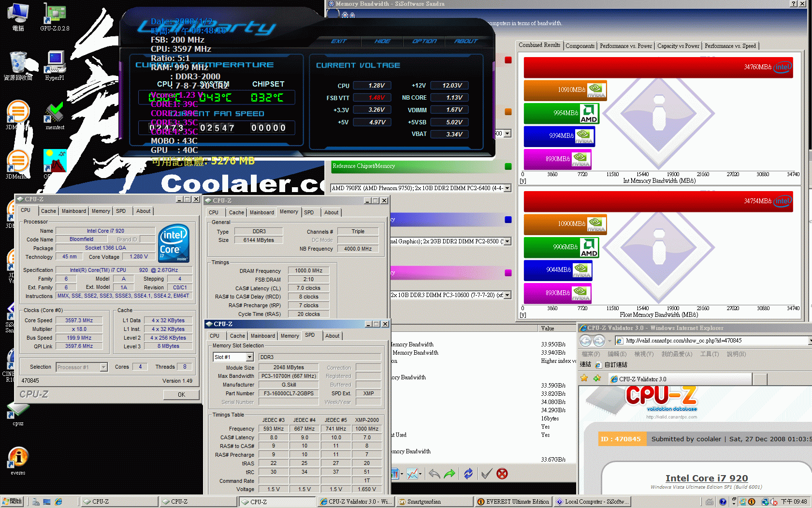Click ABOUT in the Smart Guardian panel

(x=466, y=41)
